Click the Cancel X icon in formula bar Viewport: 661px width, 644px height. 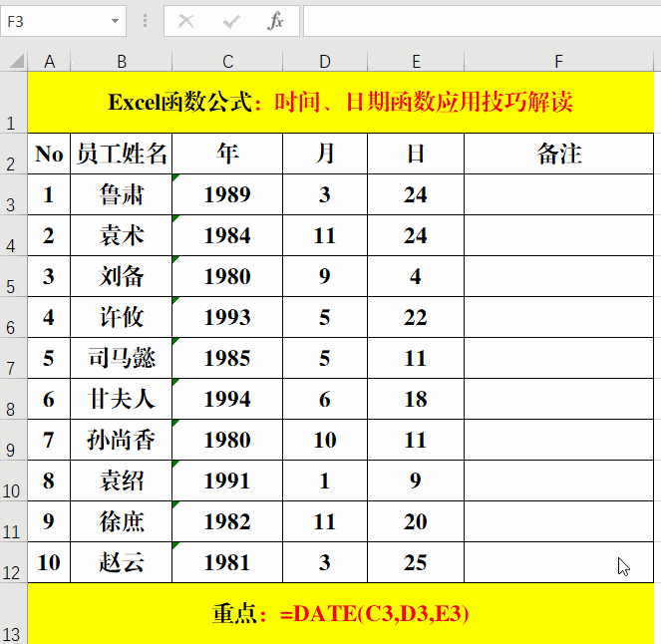tap(185, 21)
